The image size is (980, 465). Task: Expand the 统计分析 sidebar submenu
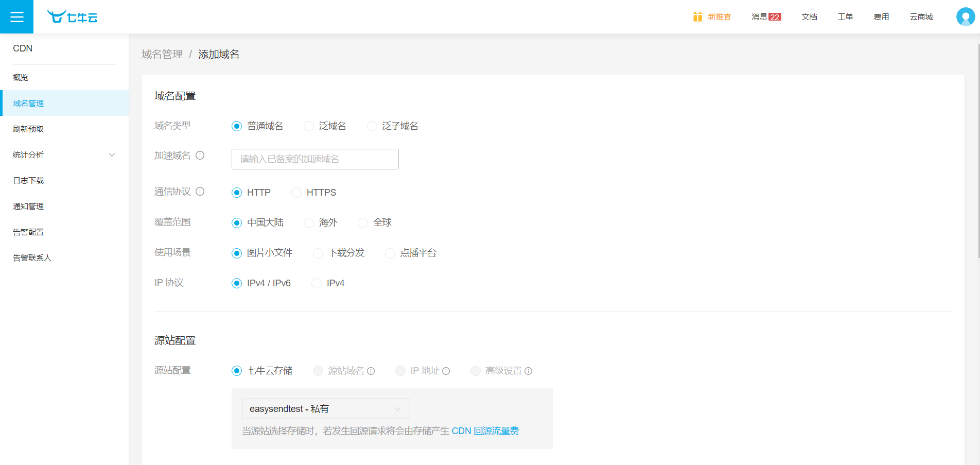(112, 155)
